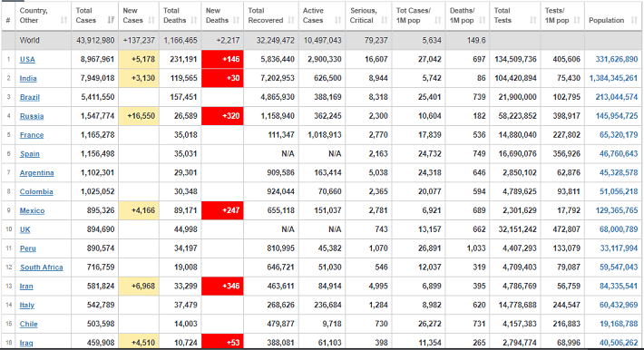
Task: Open Peru population link 33,117,994
Action: [619, 248]
